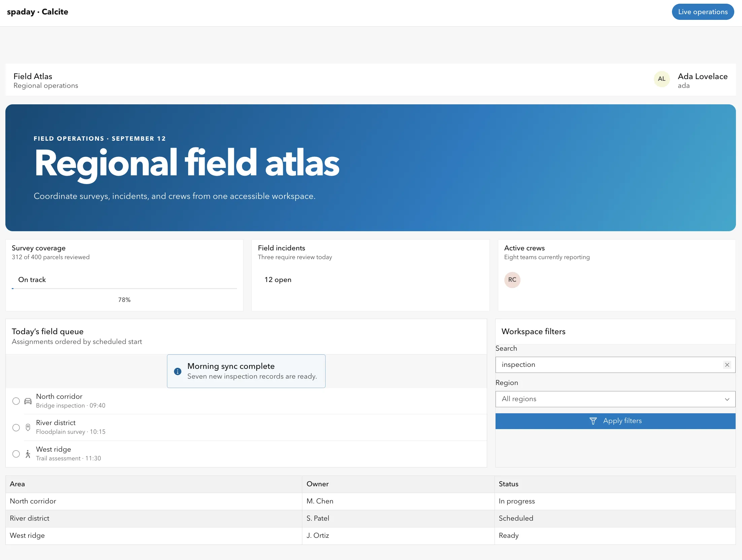Select the North corridor radio button
The height and width of the screenshot is (560, 742).
(x=16, y=401)
